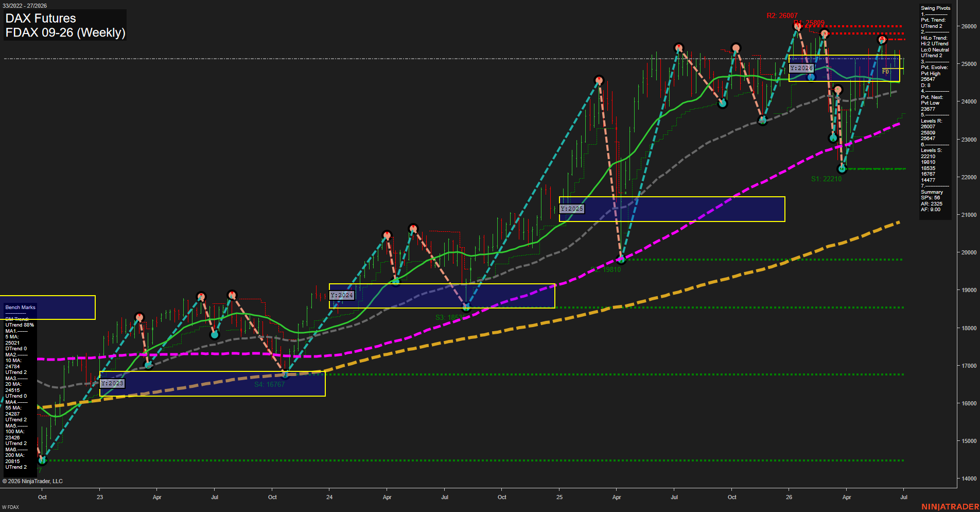Click the S1: 22210 support label
This screenshot has width=980, height=512.
click(x=826, y=179)
